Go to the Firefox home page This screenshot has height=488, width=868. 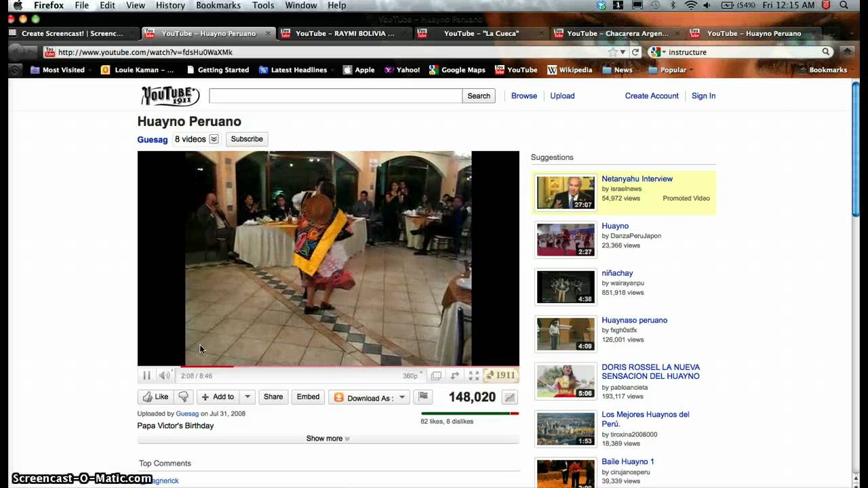[847, 52]
